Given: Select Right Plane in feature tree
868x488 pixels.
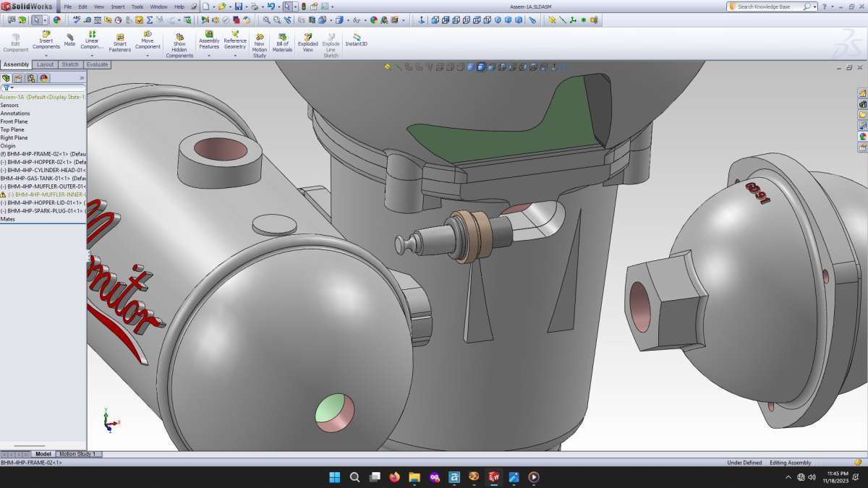Looking at the screenshot, I should pos(14,137).
